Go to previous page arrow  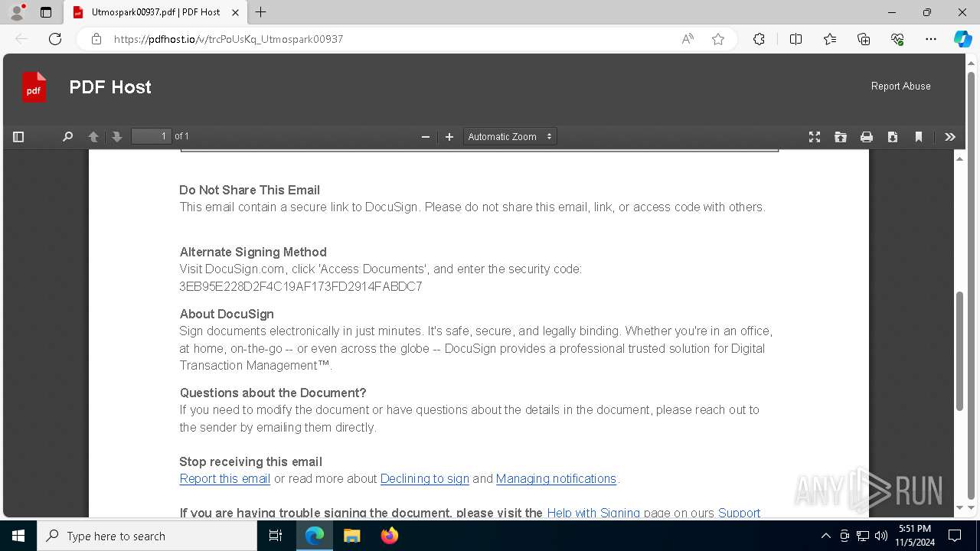[93, 137]
